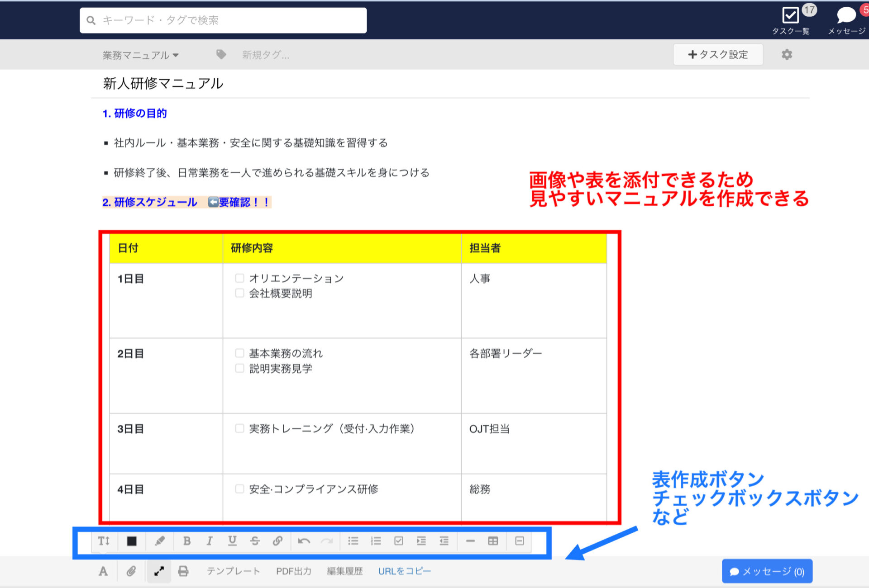Print the manual using the printer icon
Viewport: 869px width, 588px height.
pyautogui.click(x=183, y=571)
